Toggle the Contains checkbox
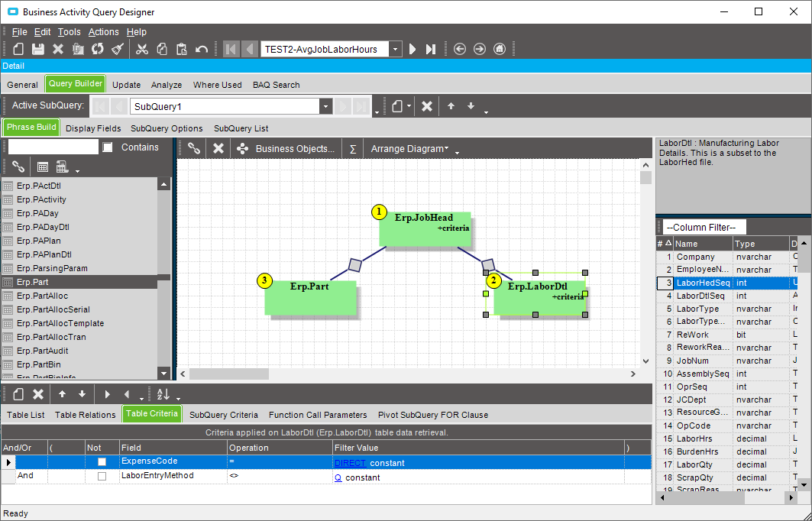 click(x=107, y=147)
